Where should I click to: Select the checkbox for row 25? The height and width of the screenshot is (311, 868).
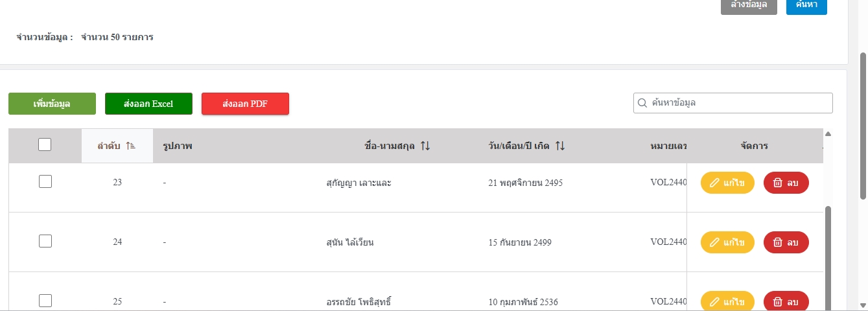point(45,301)
